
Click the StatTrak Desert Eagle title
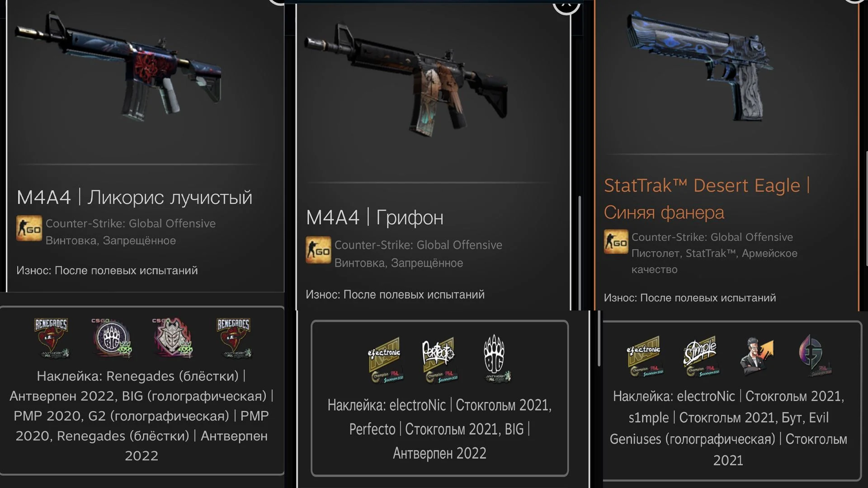pyautogui.click(x=707, y=198)
